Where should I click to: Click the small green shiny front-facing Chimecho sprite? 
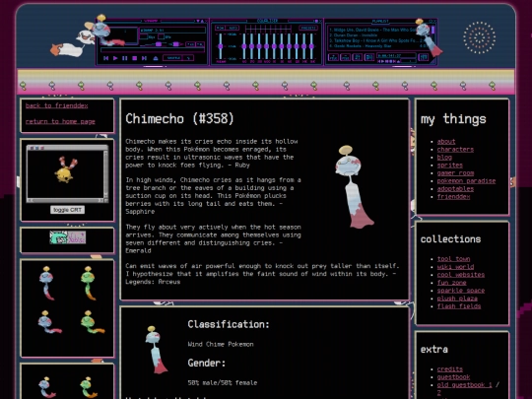(x=89, y=284)
